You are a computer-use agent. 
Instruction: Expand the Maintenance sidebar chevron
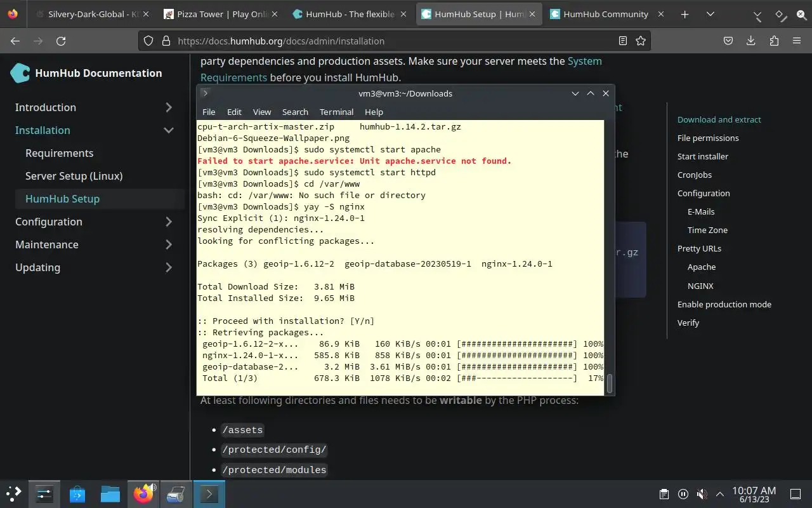[x=169, y=244]
